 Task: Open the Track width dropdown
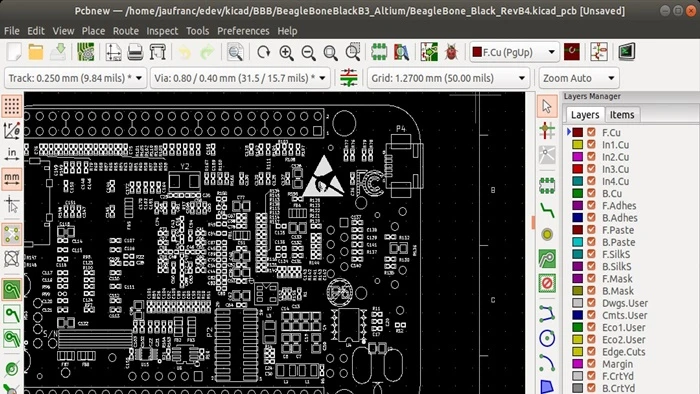(x=75, y=78)
